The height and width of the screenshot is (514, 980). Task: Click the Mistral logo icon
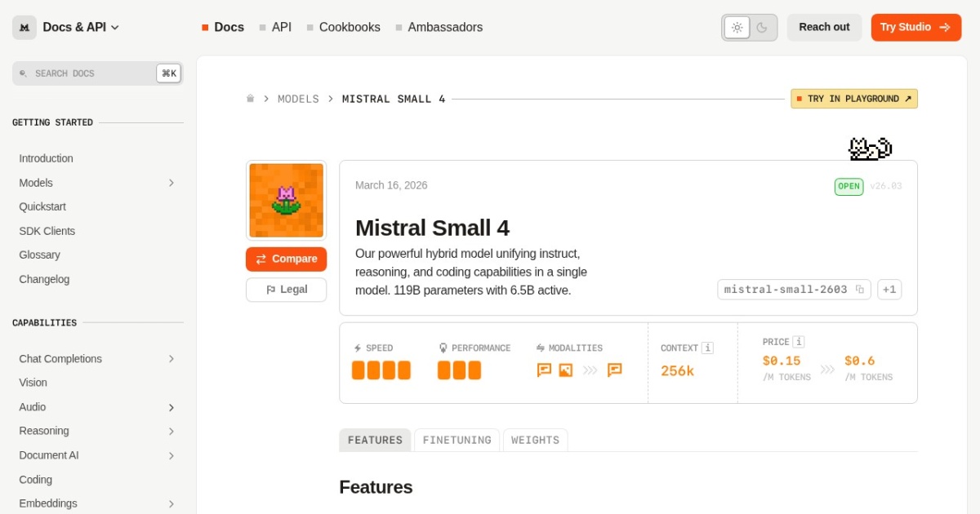coord(24,27)
